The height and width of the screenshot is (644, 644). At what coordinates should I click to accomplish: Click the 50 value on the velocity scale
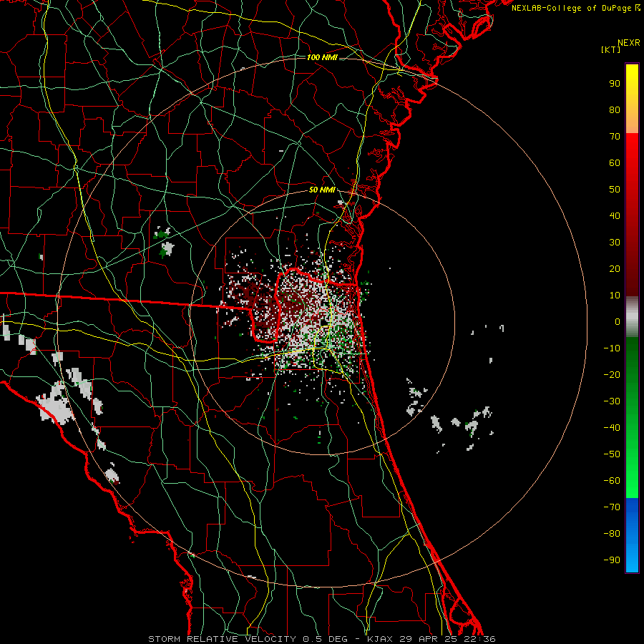[x=615, y=190]
